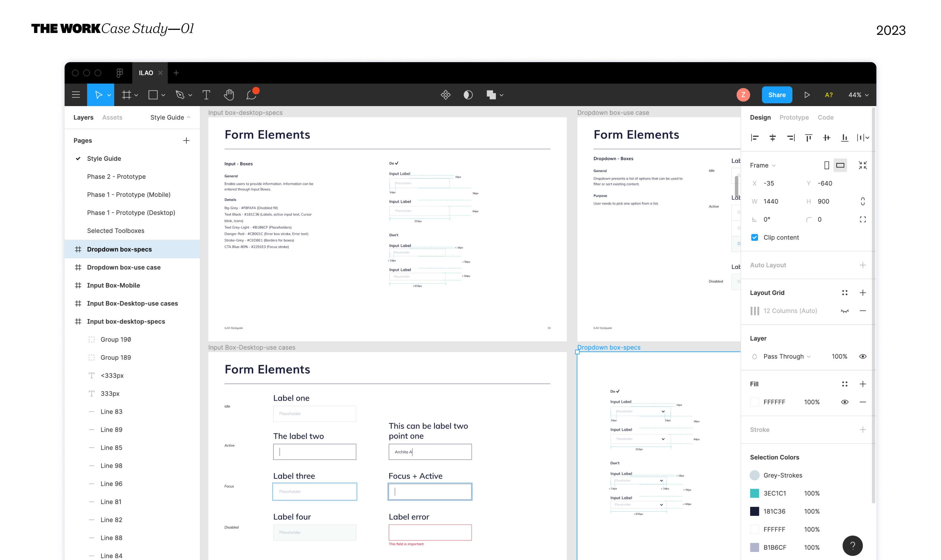The width and height of the screenshot is (941, 560).
Task: Click the A? missing fonts indicator
Action: click(x=829, y=95)
